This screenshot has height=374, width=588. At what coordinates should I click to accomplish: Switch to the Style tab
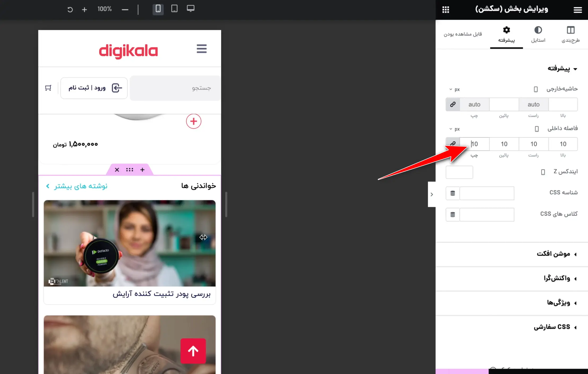538,34
